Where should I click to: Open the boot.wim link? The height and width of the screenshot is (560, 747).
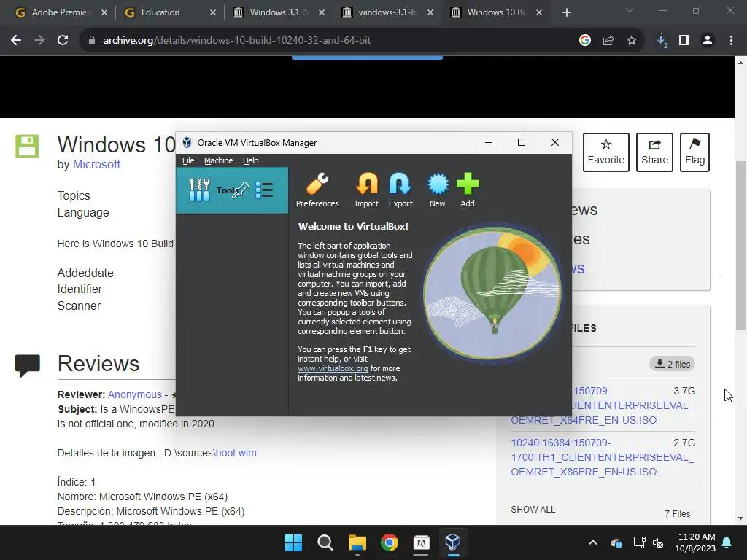[x=236, y=453]
